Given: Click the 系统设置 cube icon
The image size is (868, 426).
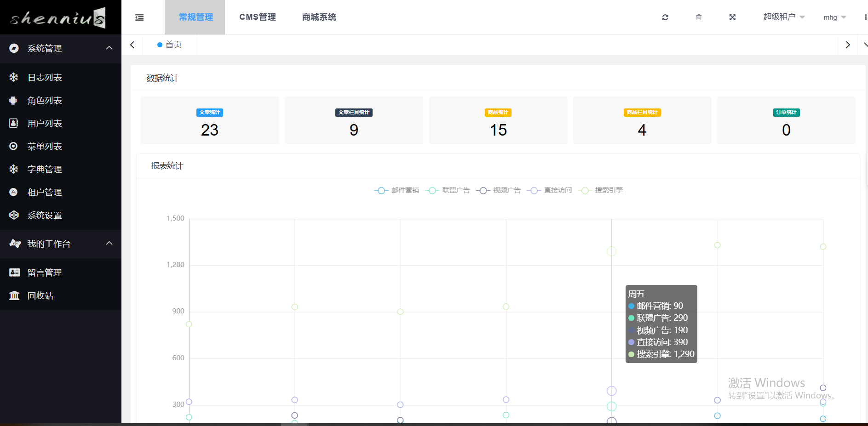Looking at the screenshot, I should [14, 215].
